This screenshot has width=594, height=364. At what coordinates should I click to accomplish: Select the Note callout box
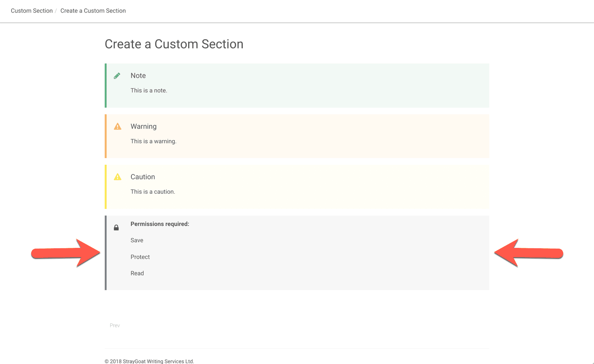tap(297, 85)
